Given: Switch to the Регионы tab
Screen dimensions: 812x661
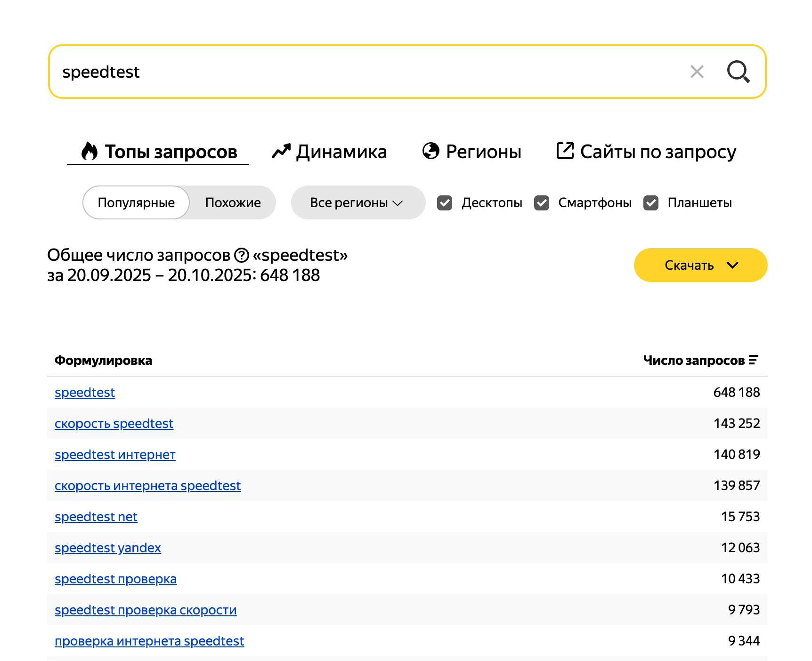Looking at the screenshot, I should click(x=483, y=152).
